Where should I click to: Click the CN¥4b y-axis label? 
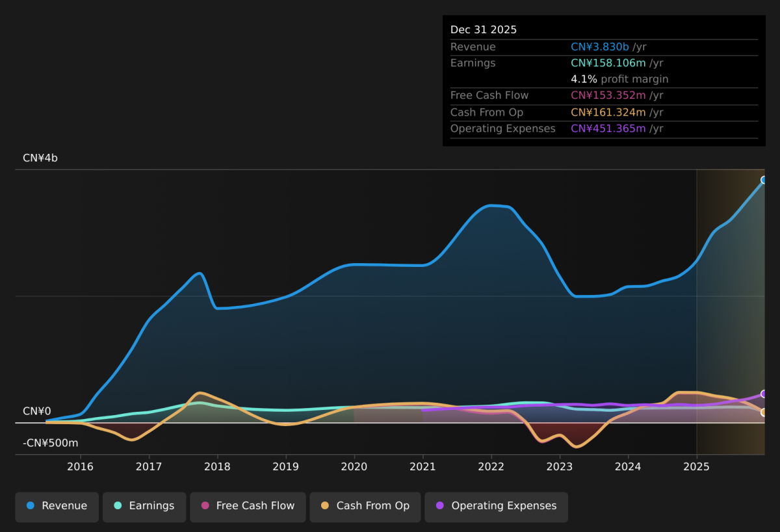coord(40,158)
